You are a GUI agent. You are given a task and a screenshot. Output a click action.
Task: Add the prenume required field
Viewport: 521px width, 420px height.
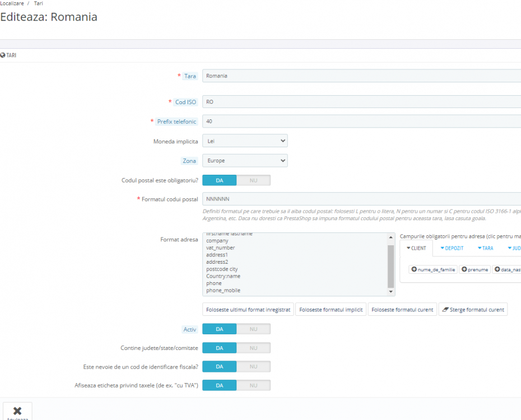click(x=475, y=269)
